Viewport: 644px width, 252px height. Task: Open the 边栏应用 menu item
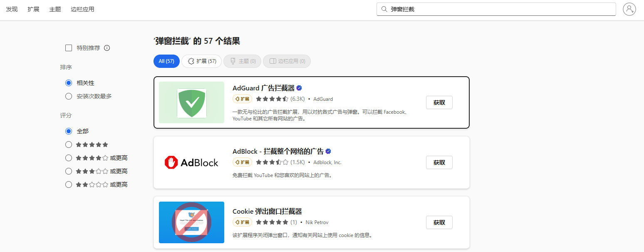pyautogui.click(x=83, y=9)
